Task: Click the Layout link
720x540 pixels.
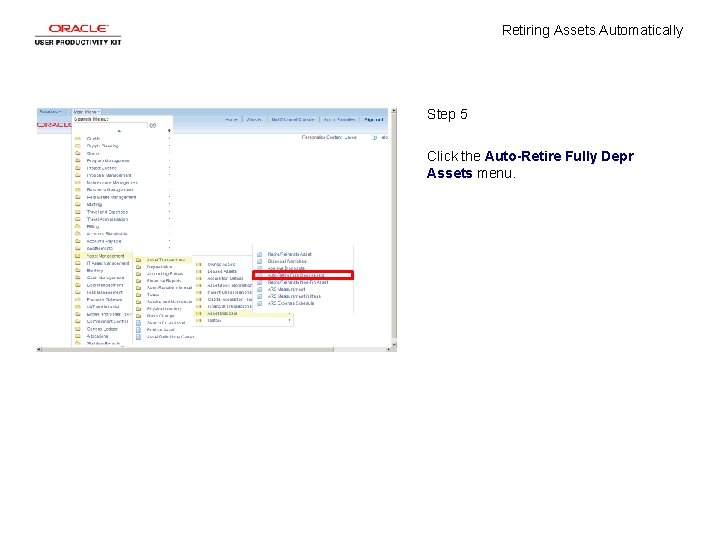Action: tap(351, 137)
